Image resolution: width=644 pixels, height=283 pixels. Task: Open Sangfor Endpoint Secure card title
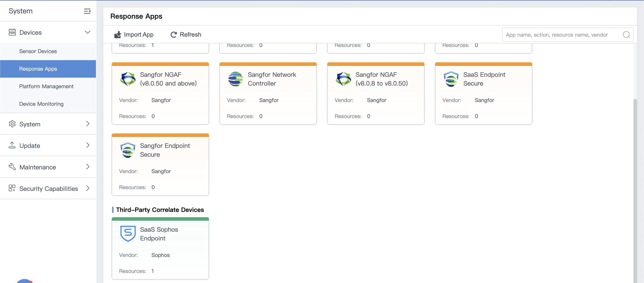tap(165, 150)
